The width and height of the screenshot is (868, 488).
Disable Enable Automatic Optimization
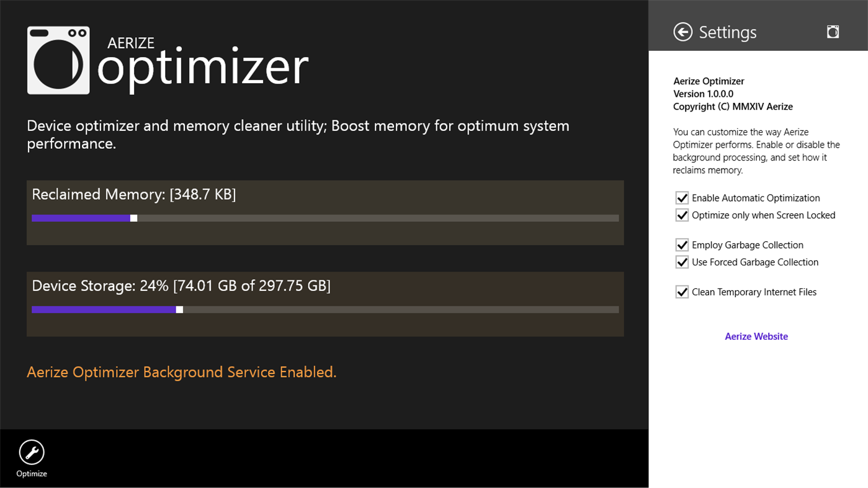682,198
